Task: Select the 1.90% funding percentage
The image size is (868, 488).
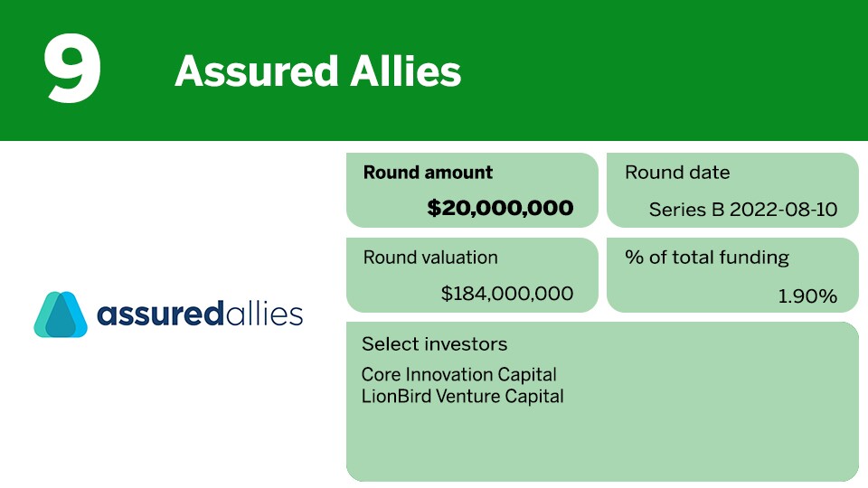Action: click(807, 296)
